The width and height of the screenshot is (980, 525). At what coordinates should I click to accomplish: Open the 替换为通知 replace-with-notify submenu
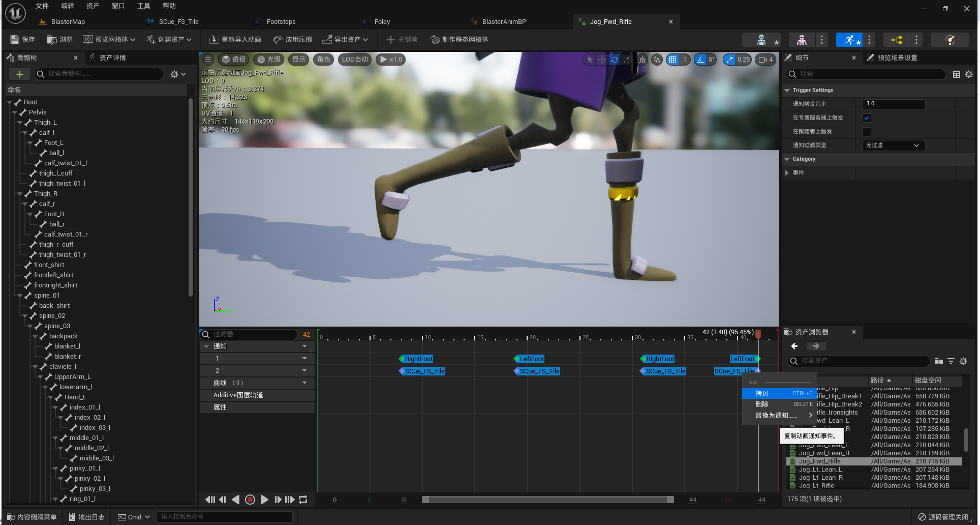point(779,416)
